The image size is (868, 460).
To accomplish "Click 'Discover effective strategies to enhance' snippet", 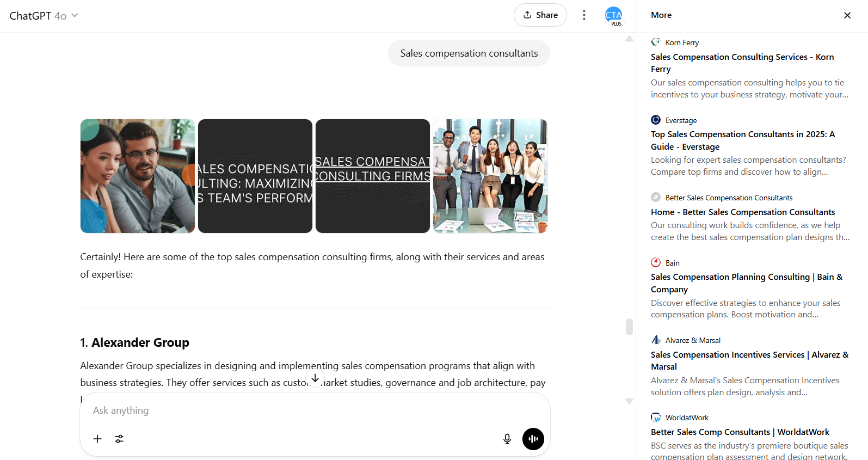I will pos(746,309).
